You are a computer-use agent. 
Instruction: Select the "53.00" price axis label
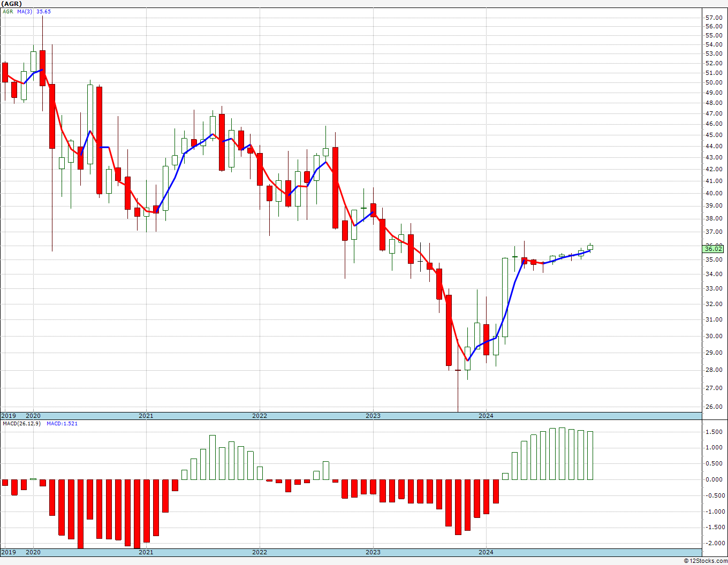point(714,54)
